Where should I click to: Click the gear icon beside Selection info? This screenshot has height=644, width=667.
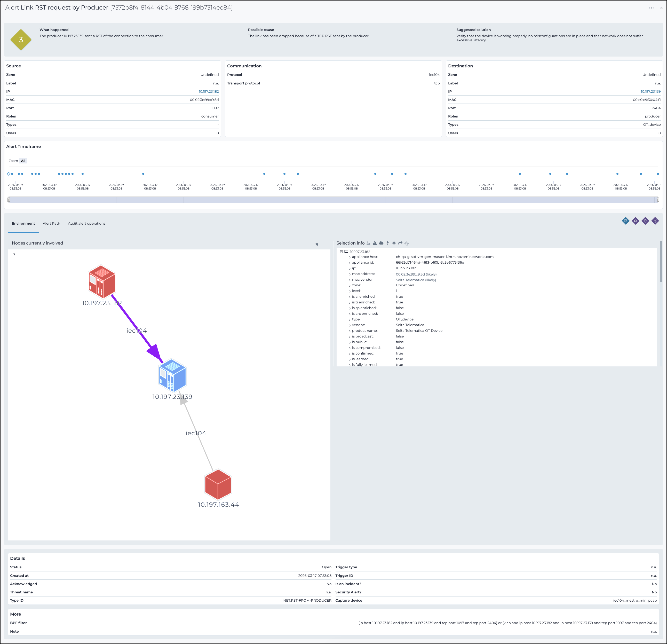(394, 243)
